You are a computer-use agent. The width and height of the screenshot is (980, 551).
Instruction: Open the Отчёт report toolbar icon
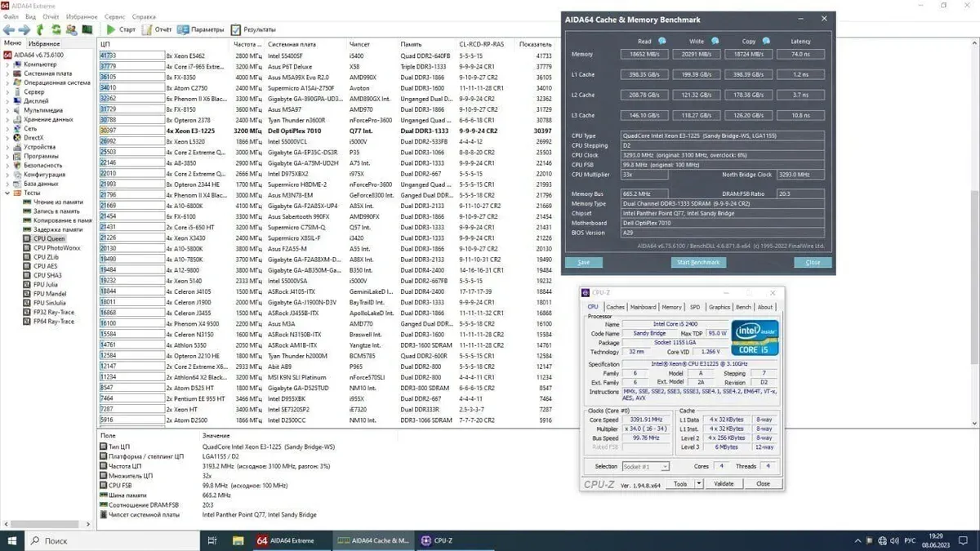tap(147, 29)
